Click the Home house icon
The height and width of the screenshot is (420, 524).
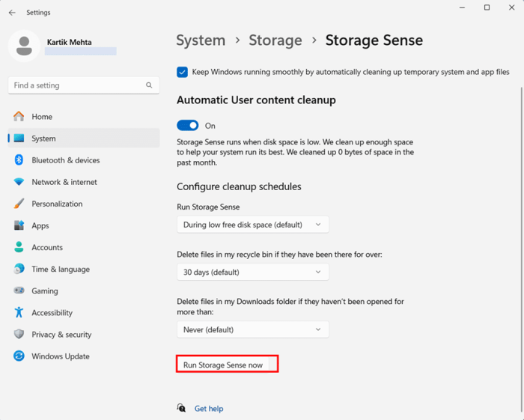click(19, 116)
